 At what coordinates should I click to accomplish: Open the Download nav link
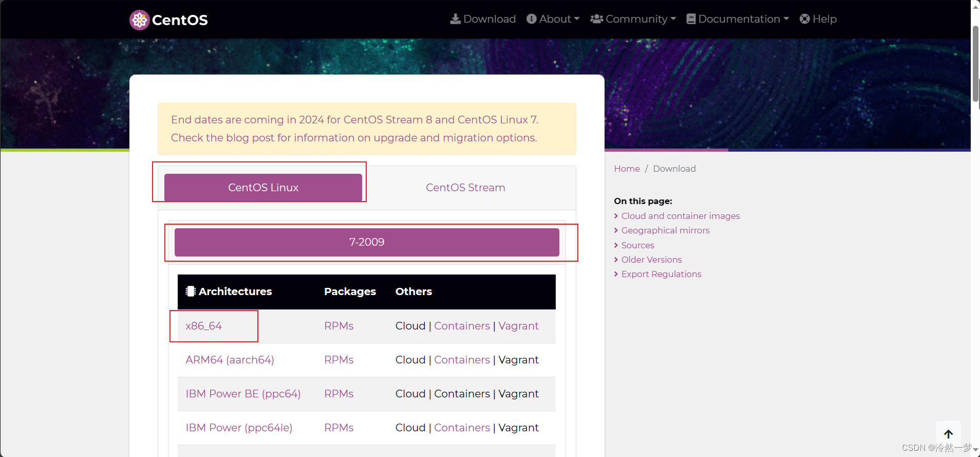pyautogui.click(x=483, y=19)
